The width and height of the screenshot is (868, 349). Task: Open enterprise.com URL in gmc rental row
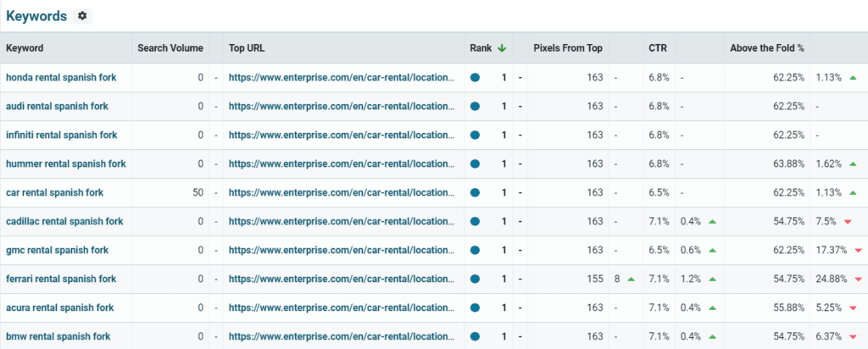click(342, 250)
